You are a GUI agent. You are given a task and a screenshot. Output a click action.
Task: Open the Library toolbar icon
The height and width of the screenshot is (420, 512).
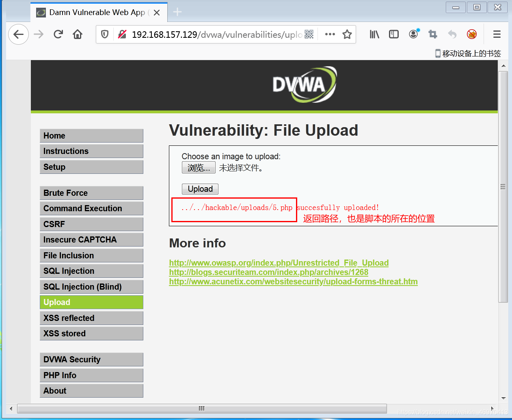[374, 35]
